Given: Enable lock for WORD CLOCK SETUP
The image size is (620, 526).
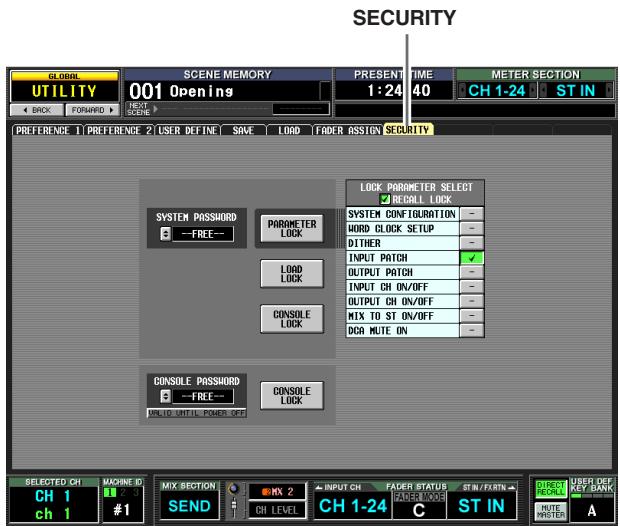Looking at the screenshot, I should click(x=471, y=229).
